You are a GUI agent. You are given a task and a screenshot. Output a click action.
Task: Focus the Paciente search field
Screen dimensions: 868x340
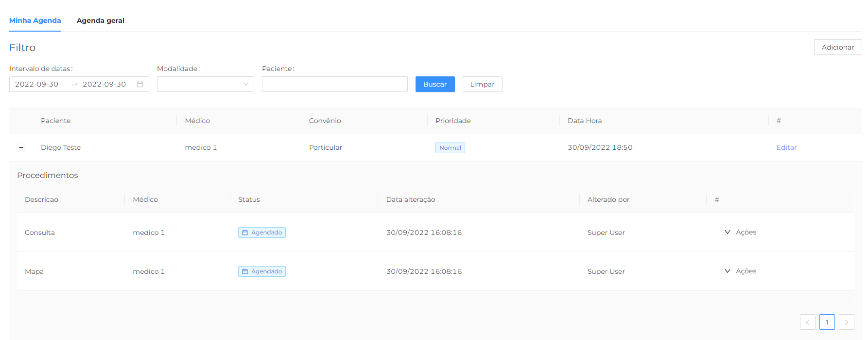pyautogui.click(x=334, y=84)
